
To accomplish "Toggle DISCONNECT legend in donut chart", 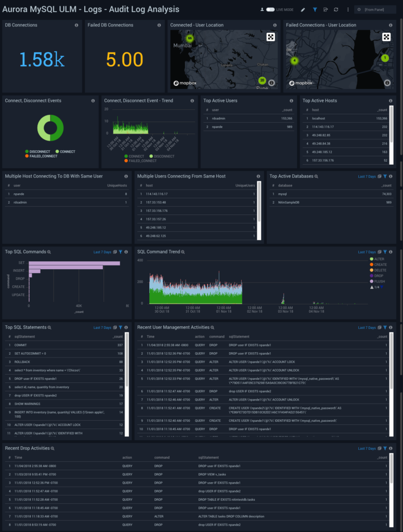I will point(37,152).
